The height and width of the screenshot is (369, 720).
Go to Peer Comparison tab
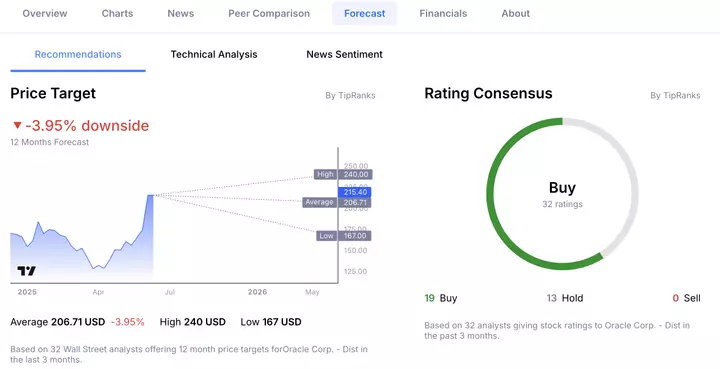pyautogui.click(x=269, y=13)
